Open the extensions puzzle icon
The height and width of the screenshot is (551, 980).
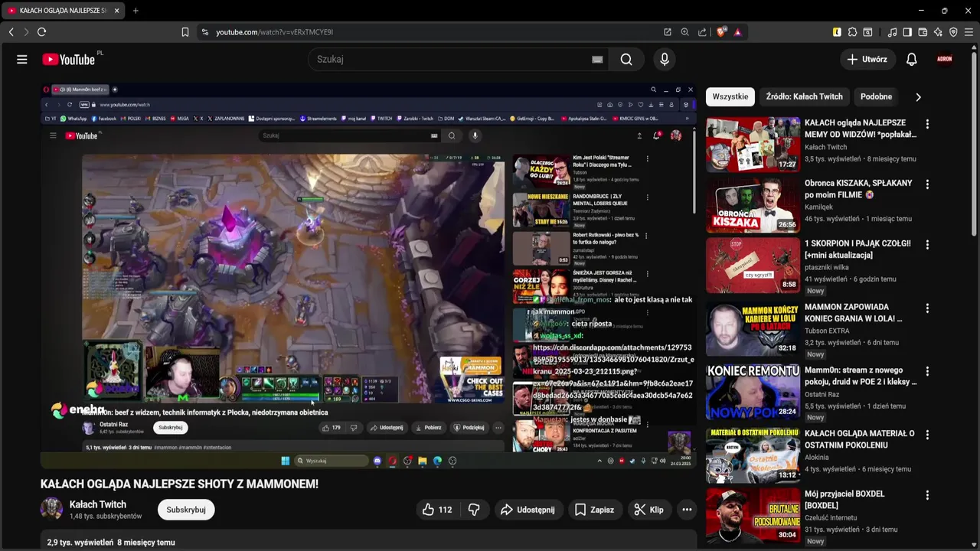pos(852,32)
